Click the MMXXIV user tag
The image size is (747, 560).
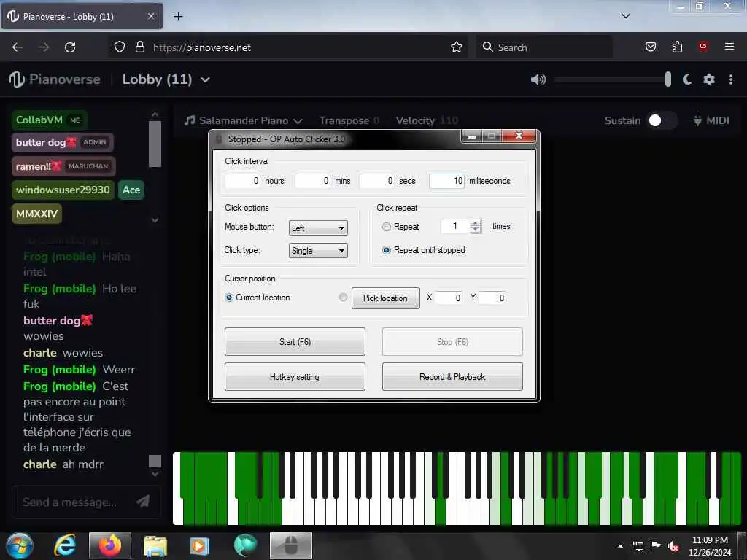click(36, 214)
